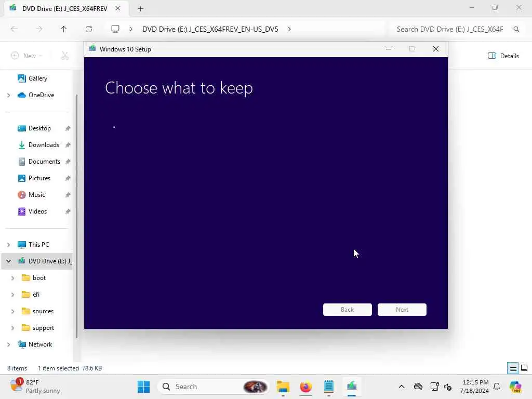Open the Windows Start menu
Screen dimensions: 532x399
(x=143, y=387)
